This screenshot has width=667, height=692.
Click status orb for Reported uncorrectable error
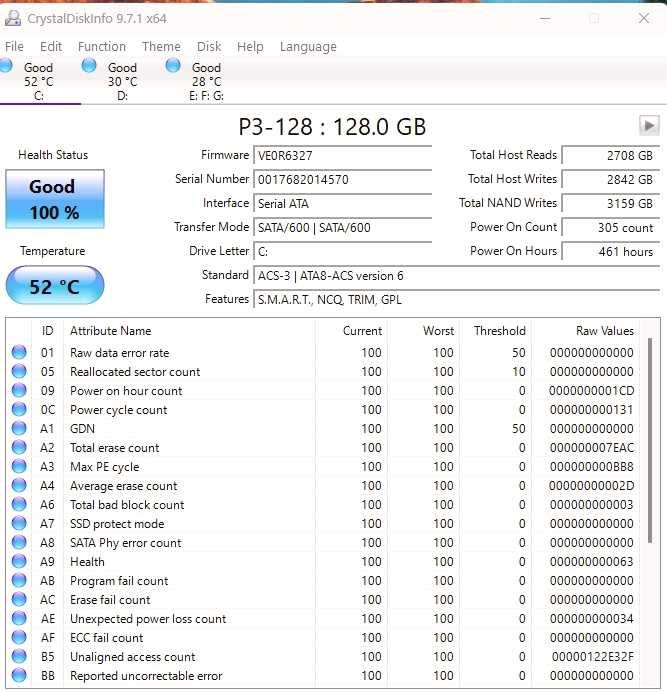point(19,675)
